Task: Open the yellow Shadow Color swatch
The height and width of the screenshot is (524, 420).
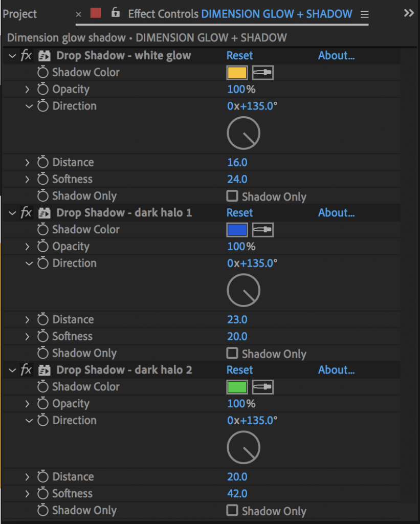Action: coord(237,73)
